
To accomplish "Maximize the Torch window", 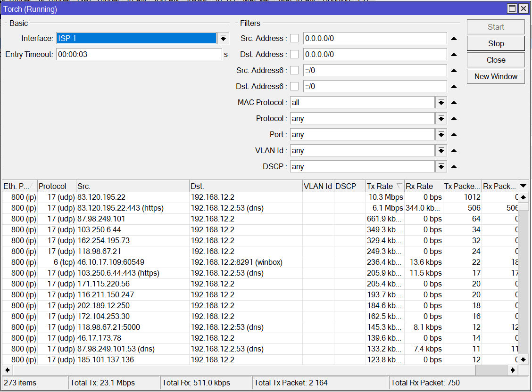I will coord(513,9).
